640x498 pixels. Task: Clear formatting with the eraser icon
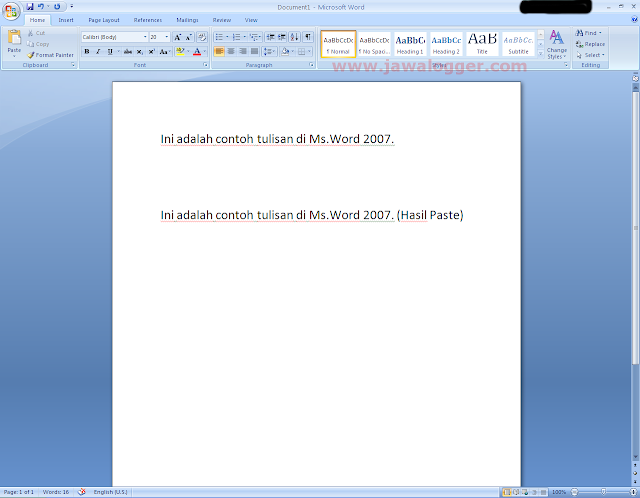point(202,37)
